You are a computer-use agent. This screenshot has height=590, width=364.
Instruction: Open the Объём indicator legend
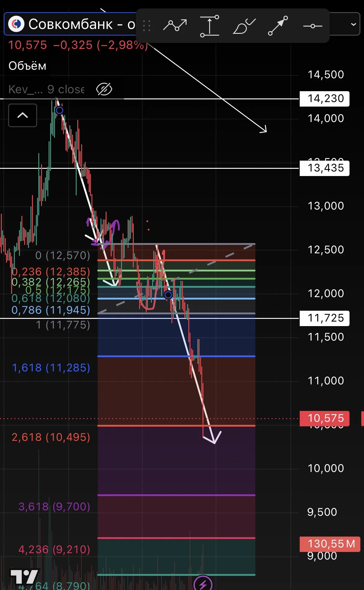(x=27, y=66)
